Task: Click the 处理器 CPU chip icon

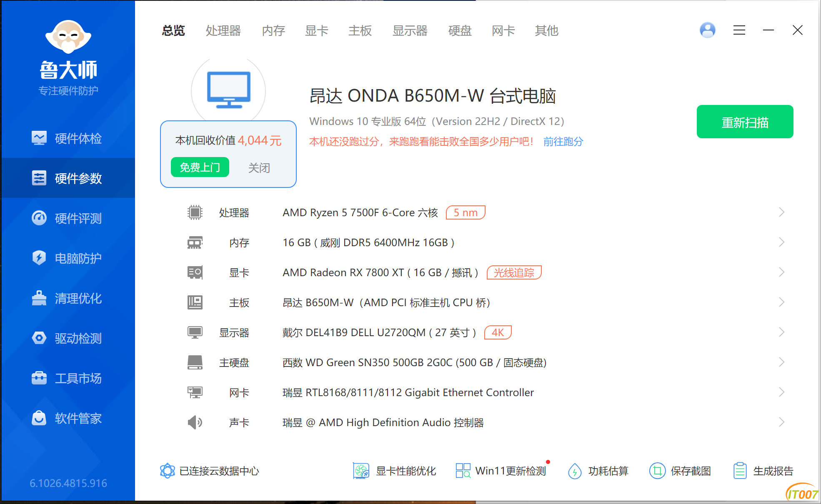Action: pos(195,212)
